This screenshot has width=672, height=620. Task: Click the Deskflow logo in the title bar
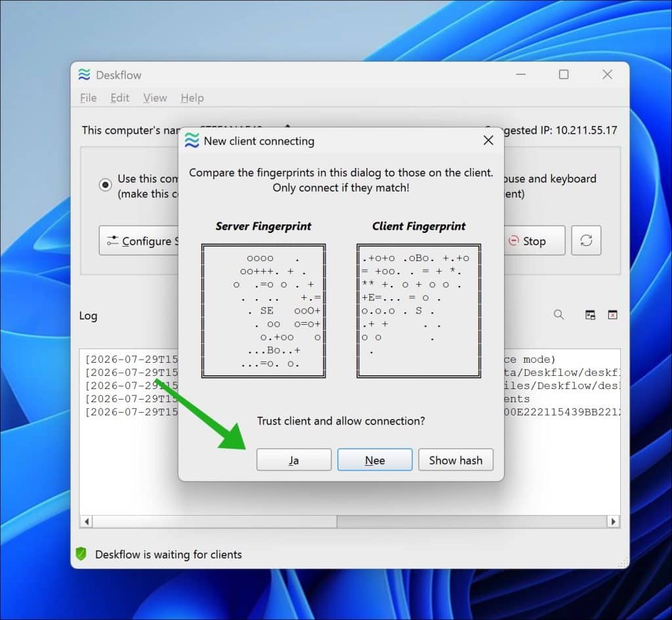85,75
